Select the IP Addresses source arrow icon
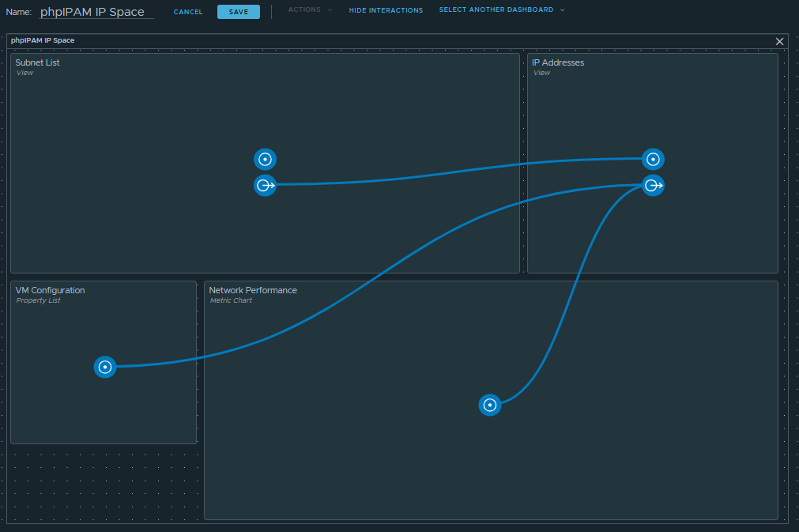The width and height of the screenshot is (799, 532). pos(653,185)
